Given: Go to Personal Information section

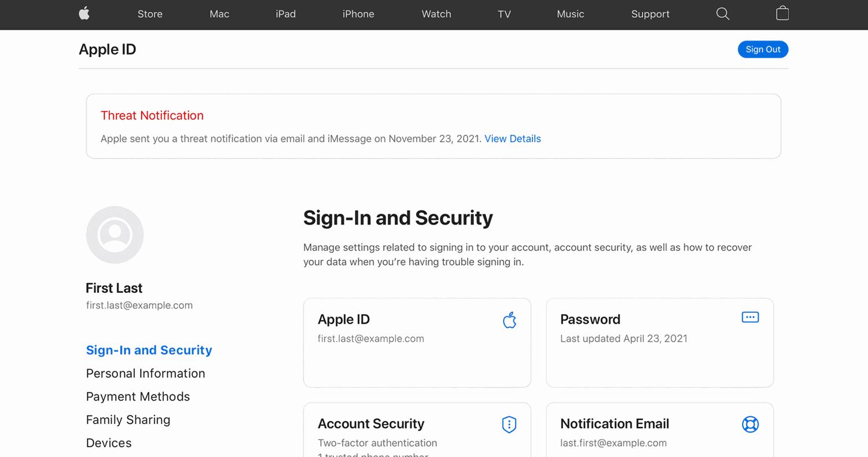Looking at the screenshot, I should pyautogui.click(x=145, y=373).
